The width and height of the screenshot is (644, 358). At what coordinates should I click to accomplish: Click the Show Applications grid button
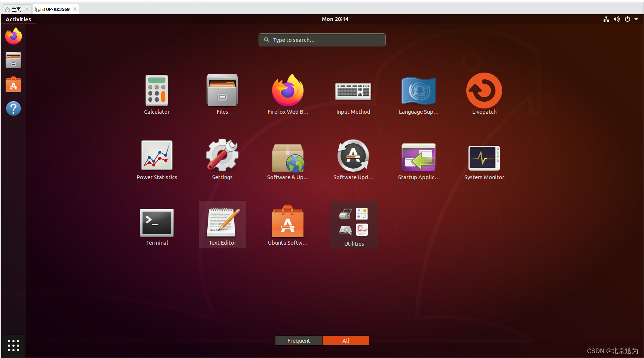13,345
